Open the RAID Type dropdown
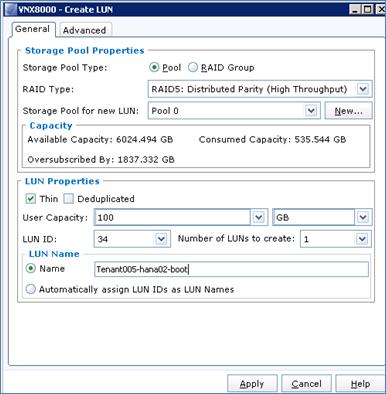 pos(260,89)
